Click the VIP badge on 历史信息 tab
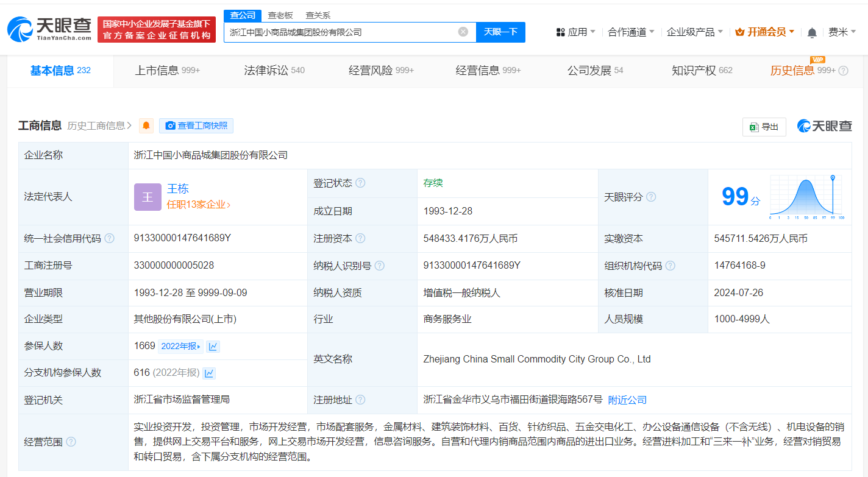Screen dimensions: 868x477 (818, 60)
